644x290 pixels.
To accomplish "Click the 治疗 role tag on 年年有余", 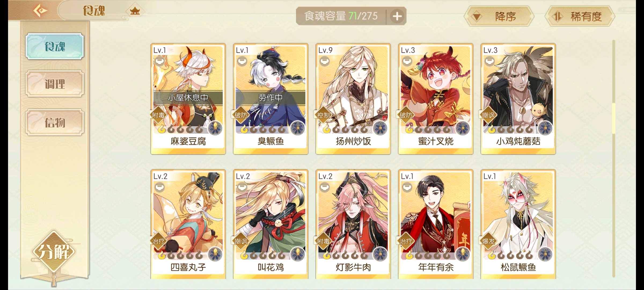I will tap(406, 241).
